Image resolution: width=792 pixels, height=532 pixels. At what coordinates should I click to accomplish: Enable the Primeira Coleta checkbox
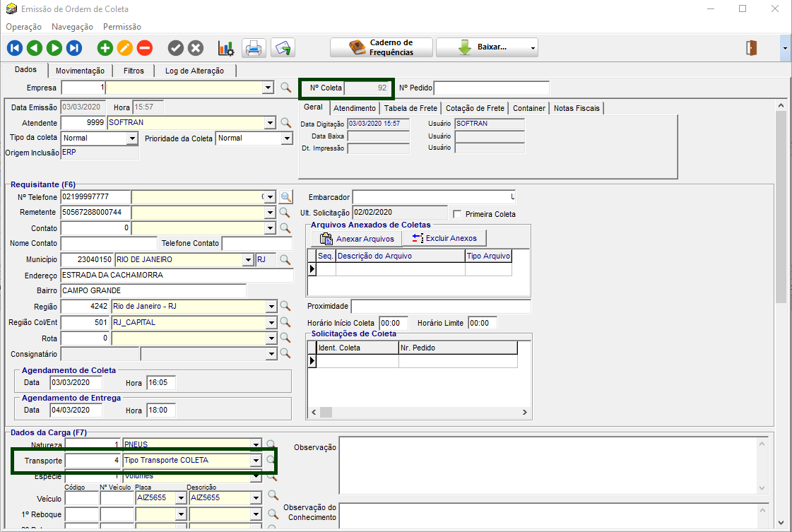coord(457,214)
